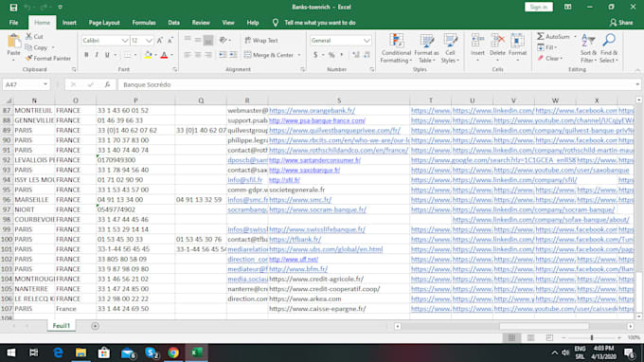Select the Feuil1 sheet tab
The image size is (644, 362).
(x=62, y=326)
